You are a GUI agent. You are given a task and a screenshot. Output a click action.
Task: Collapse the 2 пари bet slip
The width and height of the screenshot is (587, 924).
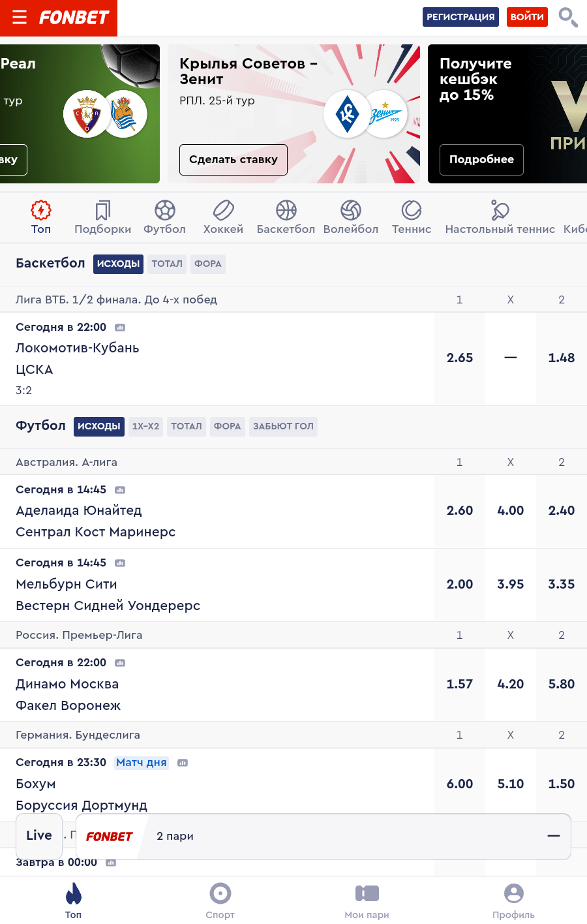pyautogui.click(x=553, y=836)
